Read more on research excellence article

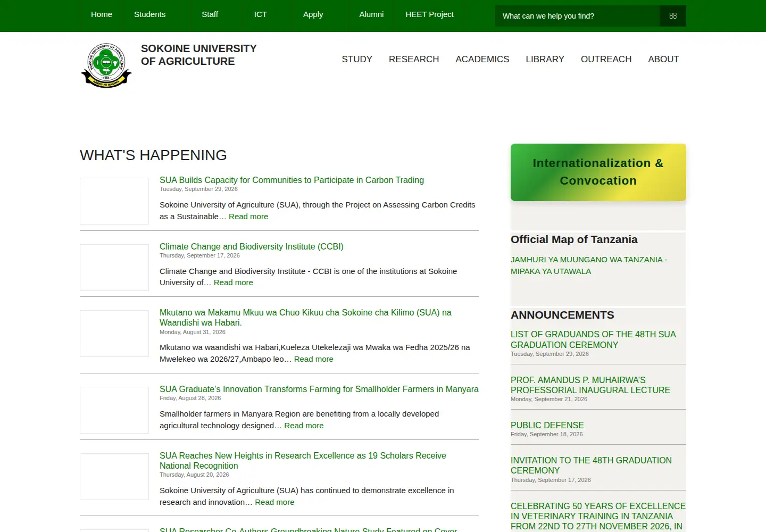coord(274,502)
